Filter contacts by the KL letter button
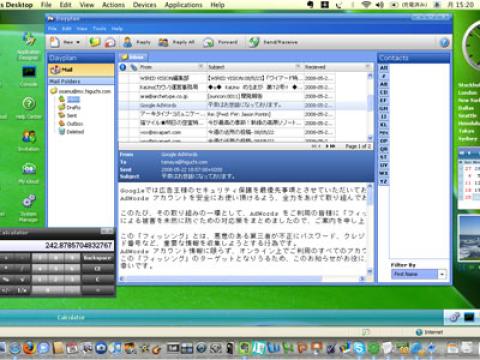This screenshot has height=360, width=480. pyautogui.click(x=384, y=124)
